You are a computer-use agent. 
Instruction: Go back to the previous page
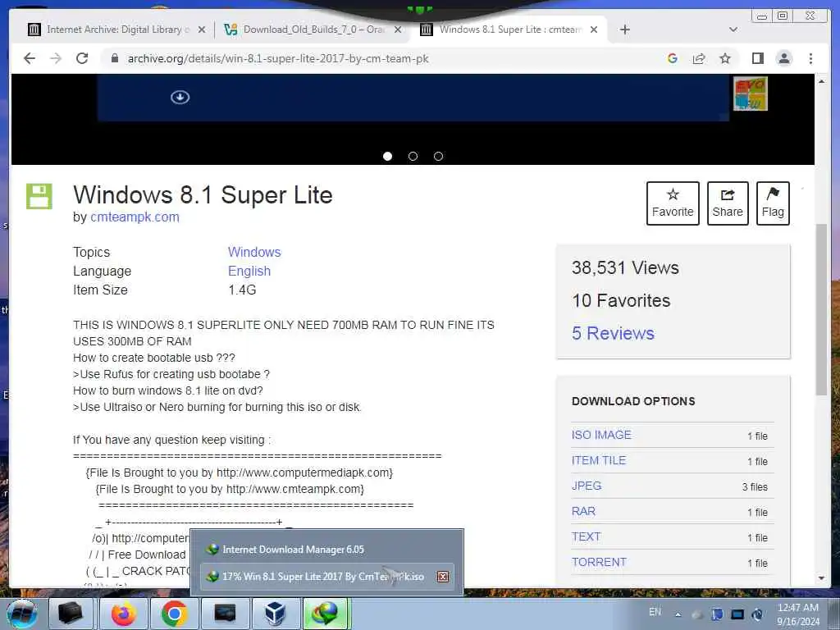pos(30,58)
